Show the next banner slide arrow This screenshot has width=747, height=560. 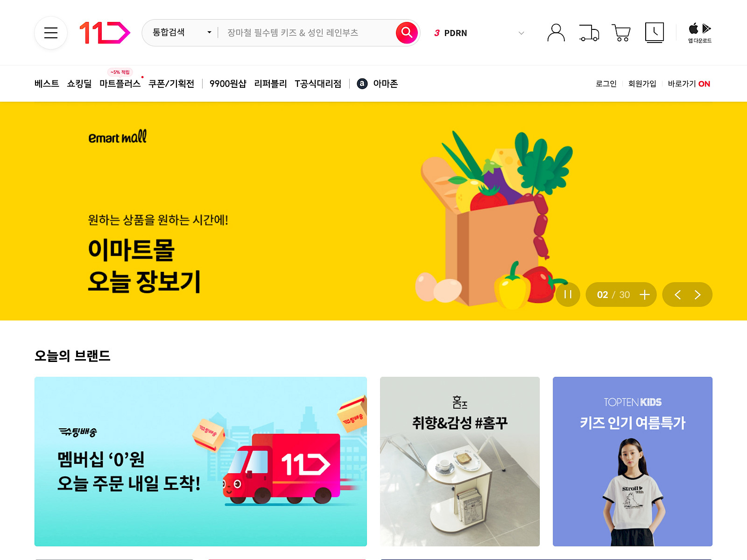[x=698, y=295]
